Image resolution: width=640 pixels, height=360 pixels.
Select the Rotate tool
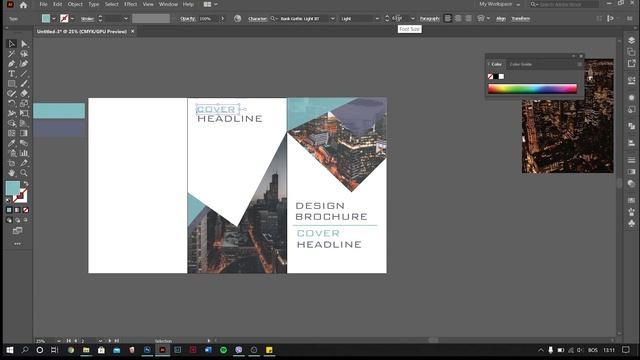[11, 103]
